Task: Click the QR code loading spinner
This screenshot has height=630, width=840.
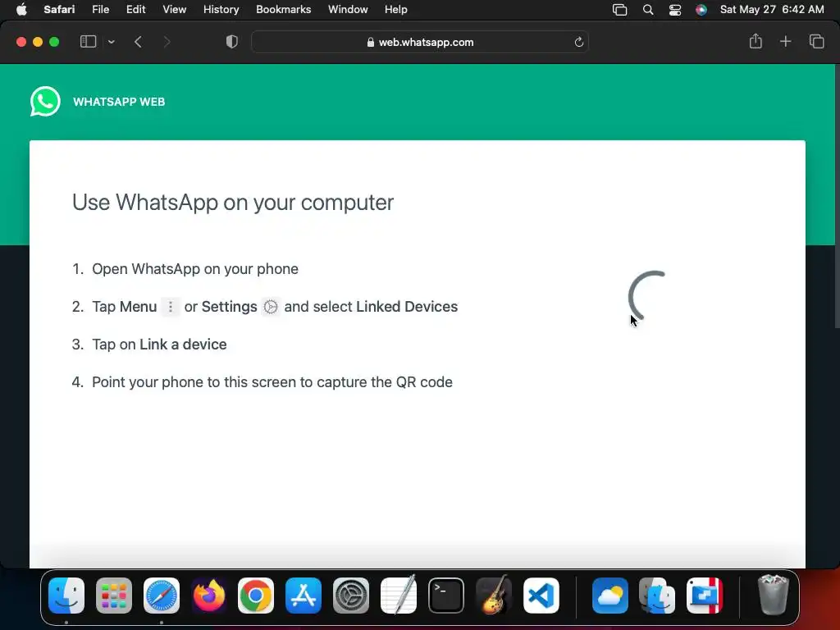Action: coord(648,296)
